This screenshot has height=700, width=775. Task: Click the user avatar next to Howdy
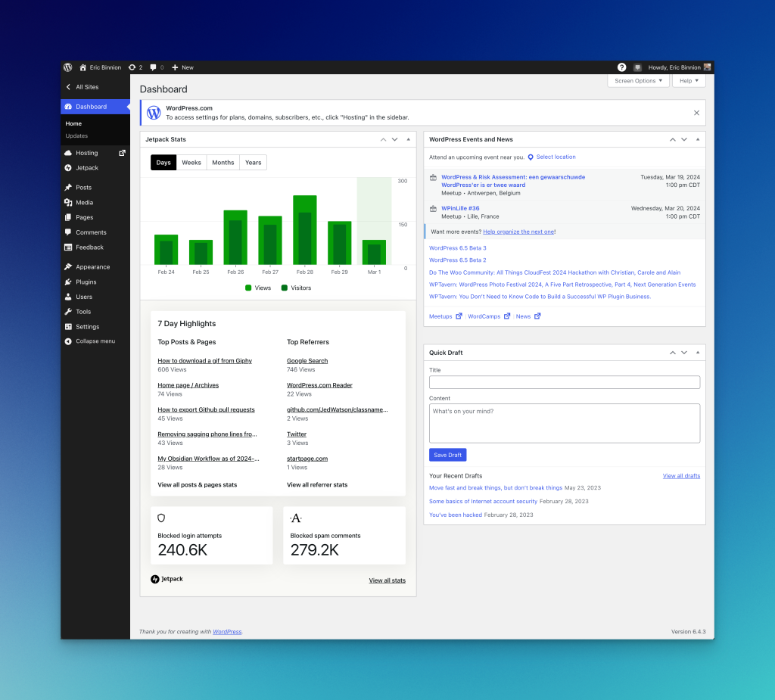708,67
